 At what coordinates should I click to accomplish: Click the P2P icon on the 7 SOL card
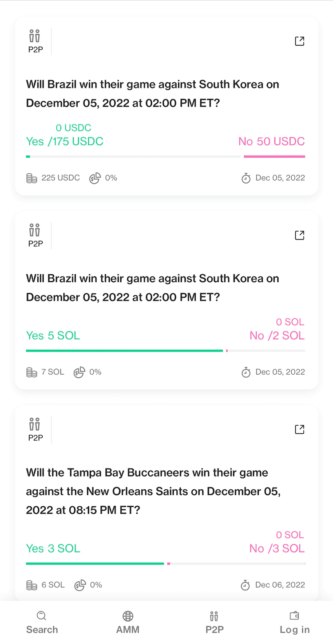point(35,236)
